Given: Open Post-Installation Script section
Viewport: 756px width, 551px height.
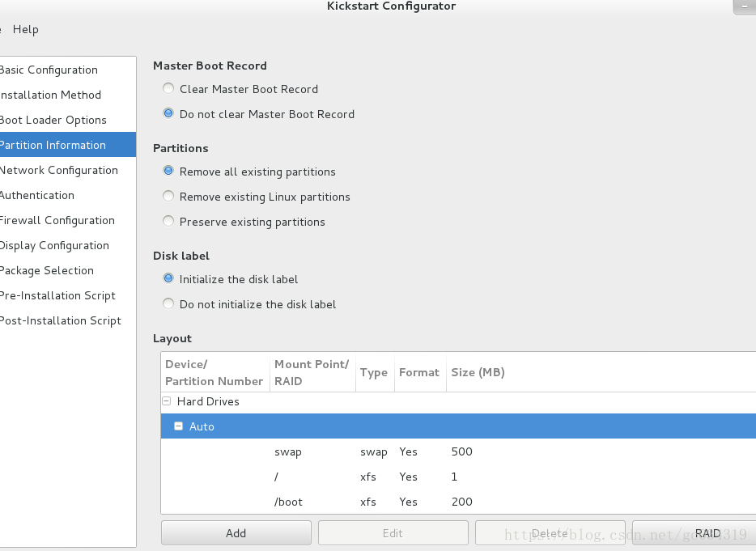Looking at the screenshot, I should [x=67, y=320].
